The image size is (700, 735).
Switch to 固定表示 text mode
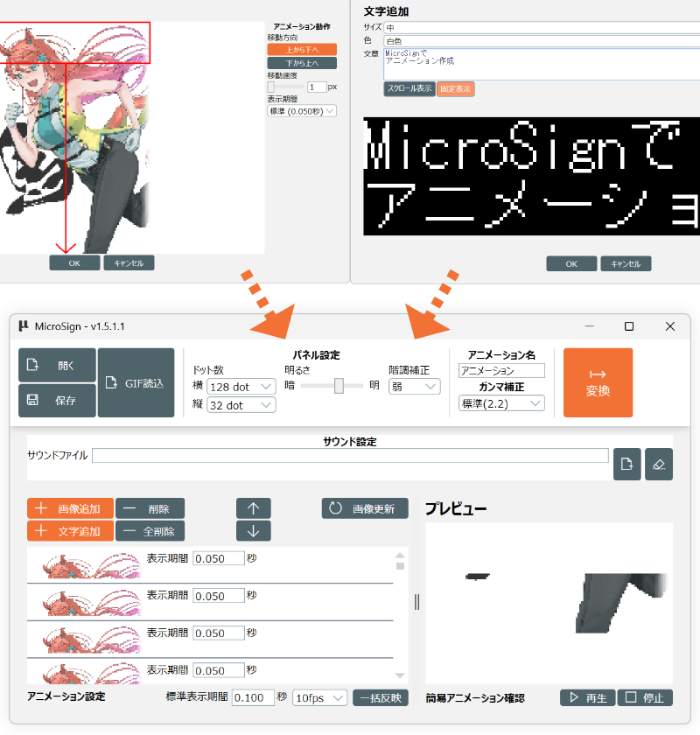click(455, 88)
